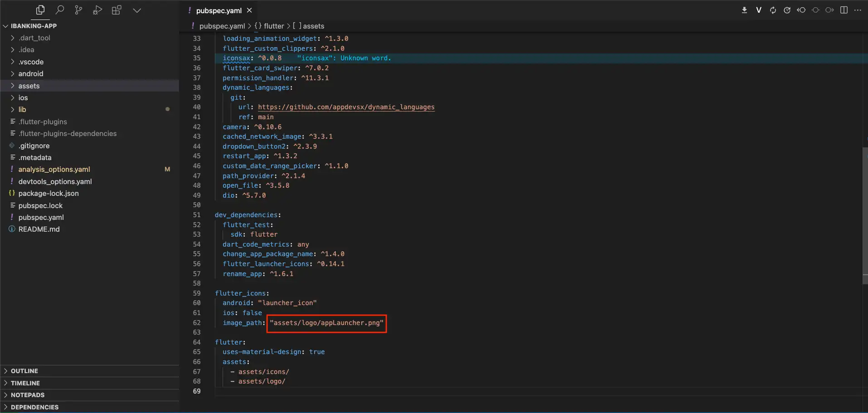Click the dynamic_languages GitHub URL
The image size is (868, 413).
point(345,107)
